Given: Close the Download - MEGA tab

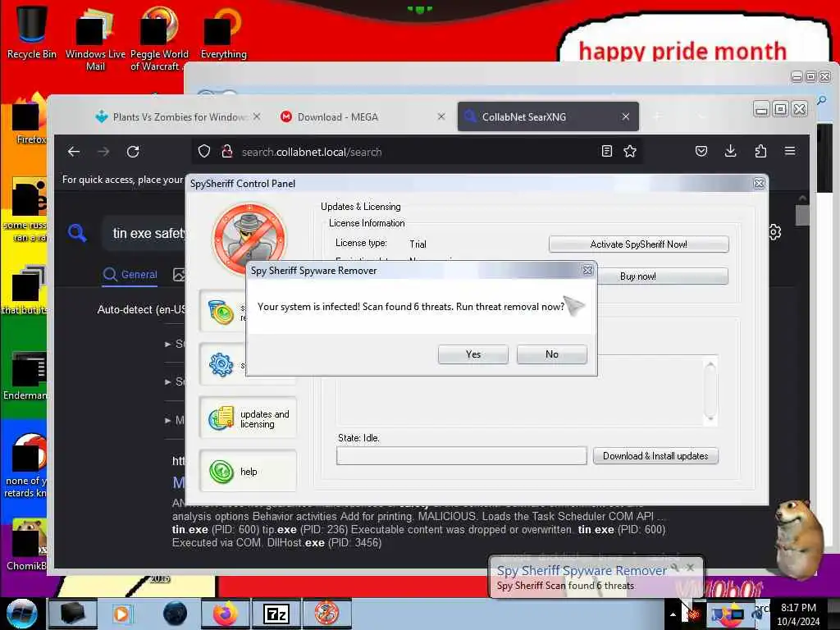Looking at the screenshot, I should (441, 116).
